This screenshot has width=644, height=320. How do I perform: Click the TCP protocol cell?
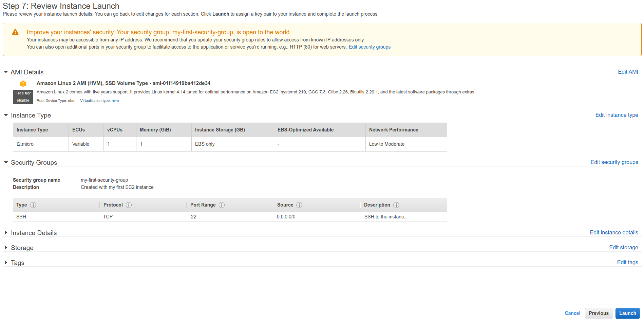point(108,217)
